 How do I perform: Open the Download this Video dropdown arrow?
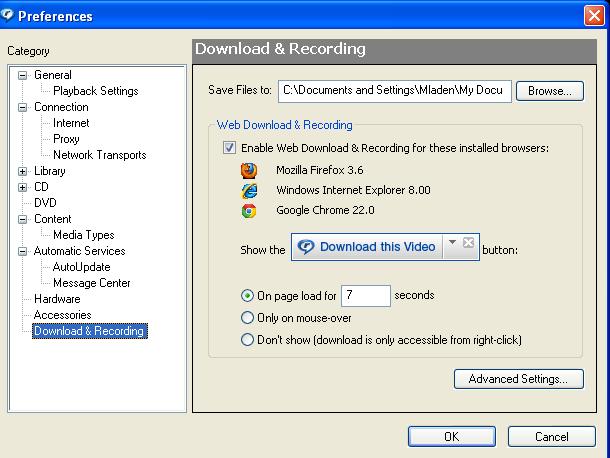pyautogui.click(x=452, y=242)
